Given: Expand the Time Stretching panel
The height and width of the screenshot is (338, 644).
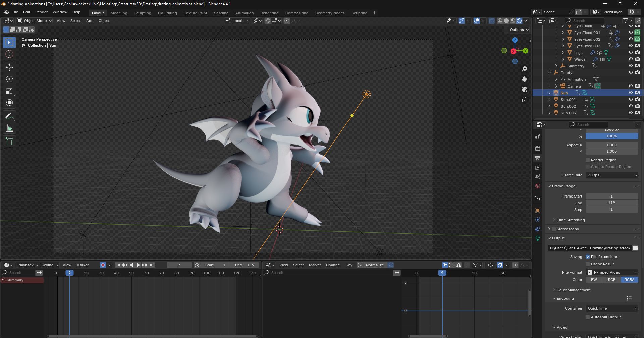Looking at the screenshot, I should (x=570, y=220).
